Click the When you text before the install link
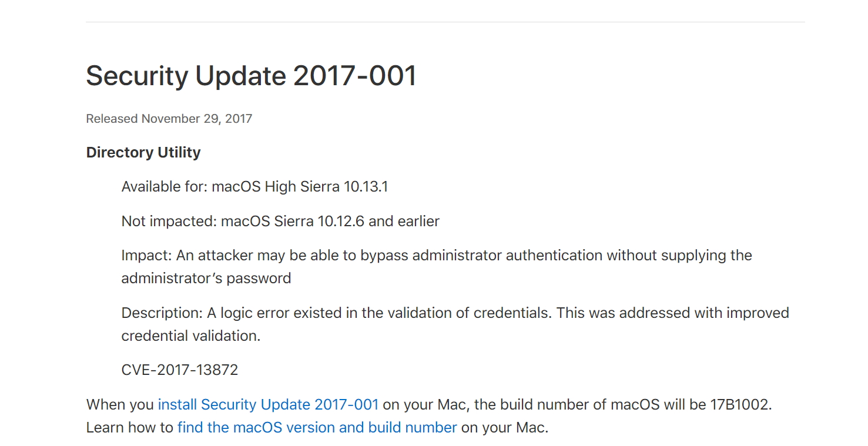Image resolution: width=868 pixels, height=446 pixels. [x=119, y=405]
